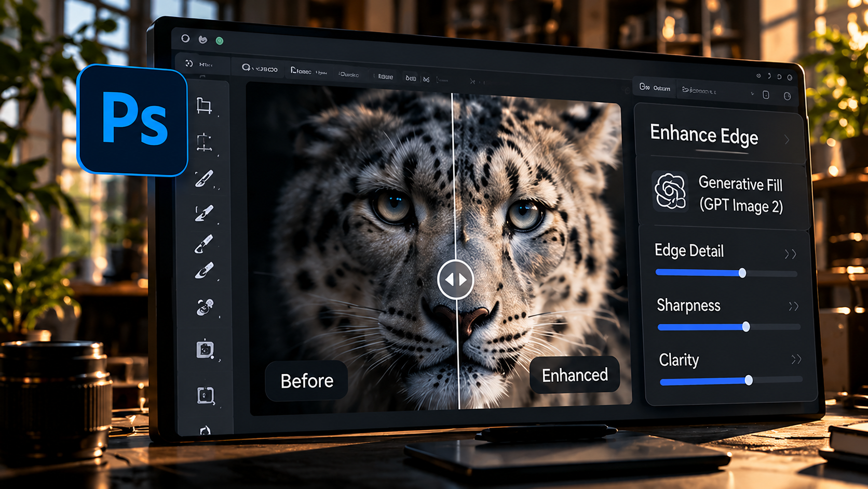This screenshot has width=868, height=489.
Task: Expand the Sharpness double chevron
Action: pyautogui.click(x=793, y=307)
